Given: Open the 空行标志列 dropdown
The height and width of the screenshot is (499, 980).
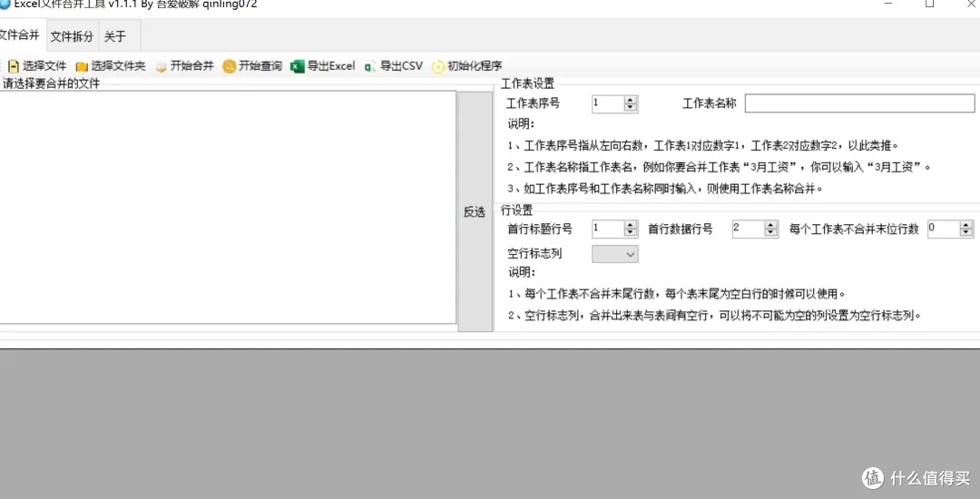Looking at the screenshot, I should pos(615,253).
